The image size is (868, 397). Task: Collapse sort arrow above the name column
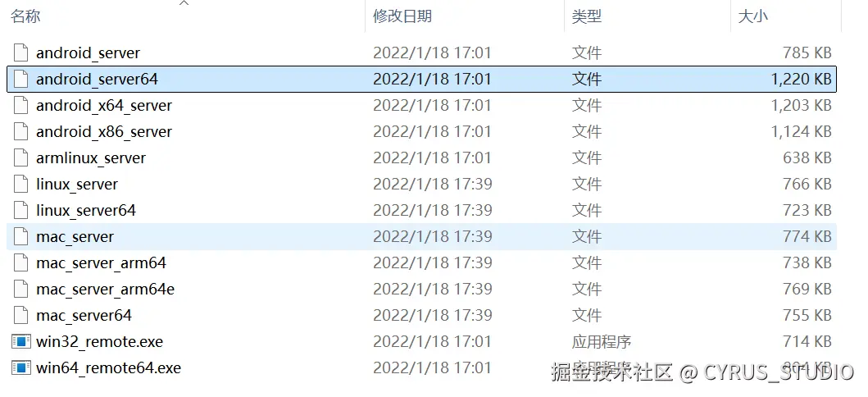click(184, 3)
